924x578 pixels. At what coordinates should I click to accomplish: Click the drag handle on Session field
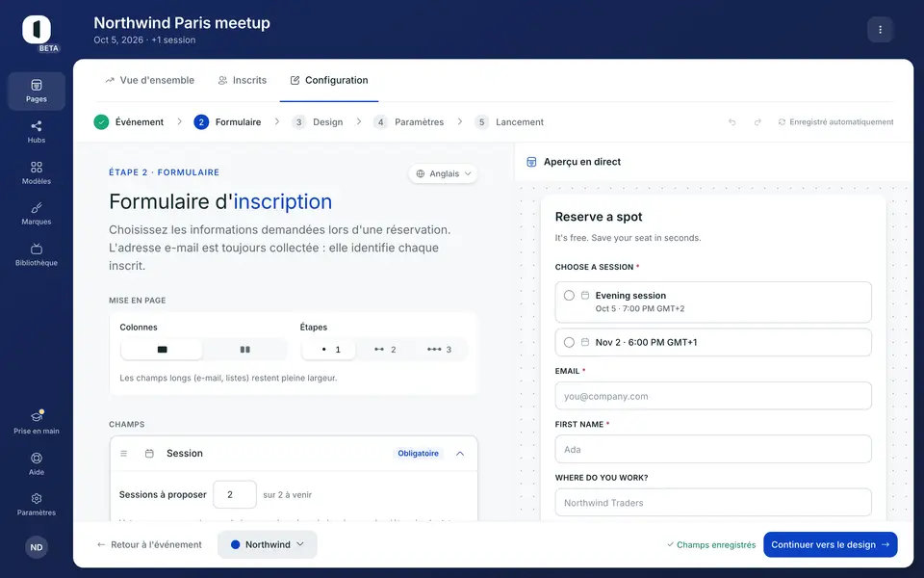(x=124, y=454)
